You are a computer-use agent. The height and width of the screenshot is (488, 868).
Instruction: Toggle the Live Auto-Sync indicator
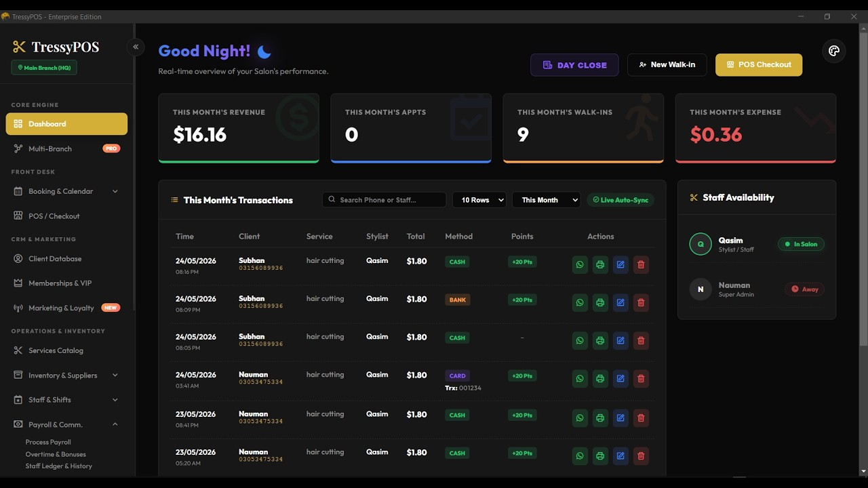(x=620, y=200)
